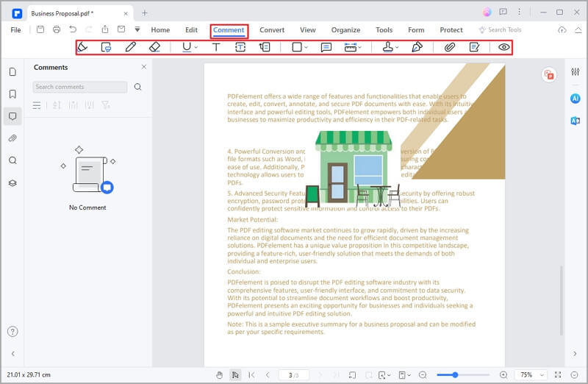Switch to the Convert tab
This screenshot has width=588, height=384.
(272, 30)
